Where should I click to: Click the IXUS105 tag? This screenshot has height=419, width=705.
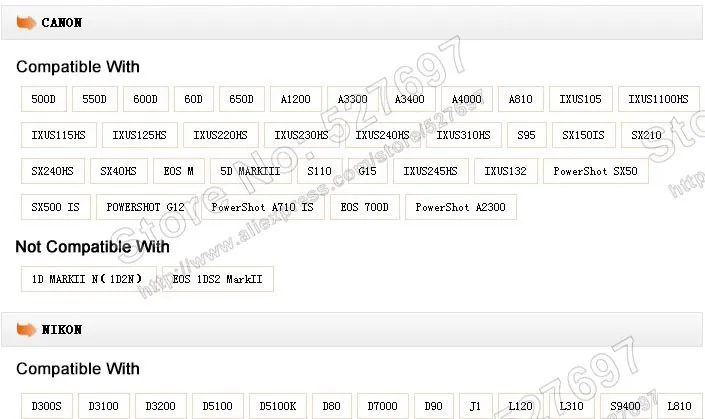click(x=580, y=99)
